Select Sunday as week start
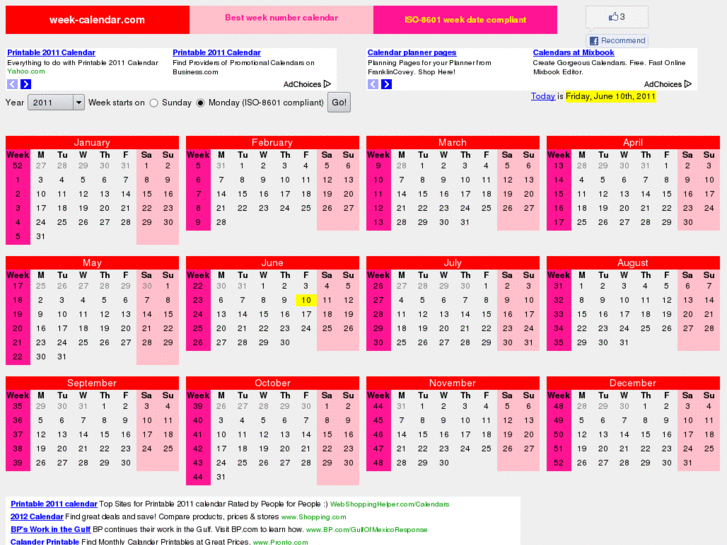This screenshot has height=545, width=727. click(x=154, y=103)
